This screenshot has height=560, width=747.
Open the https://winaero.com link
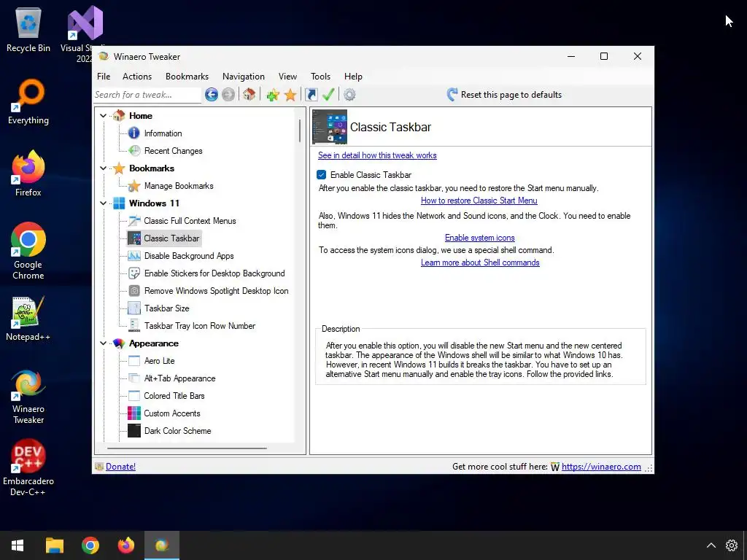coord(601,467)
